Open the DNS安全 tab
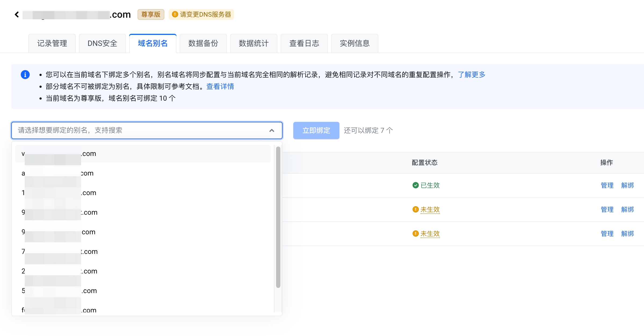The height and width of the screenshot is (336, 644). 102,43
